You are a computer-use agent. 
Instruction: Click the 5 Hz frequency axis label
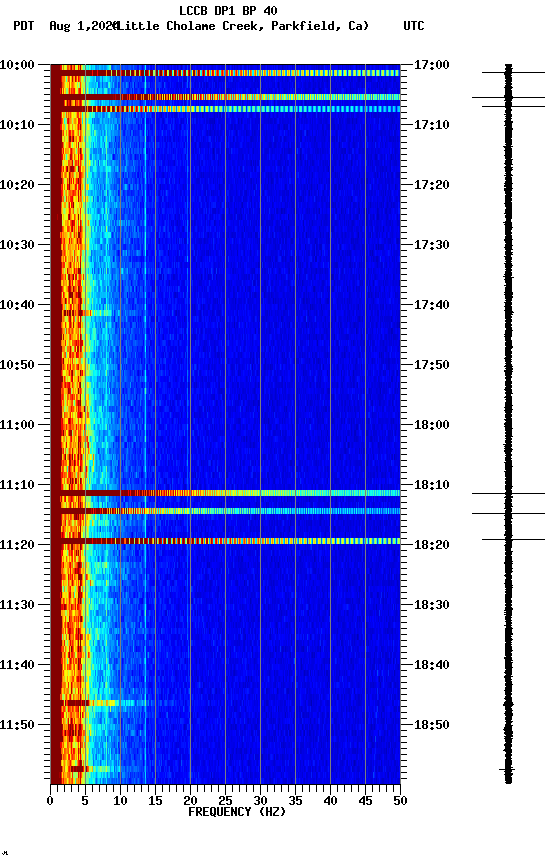tap(85, 801)
